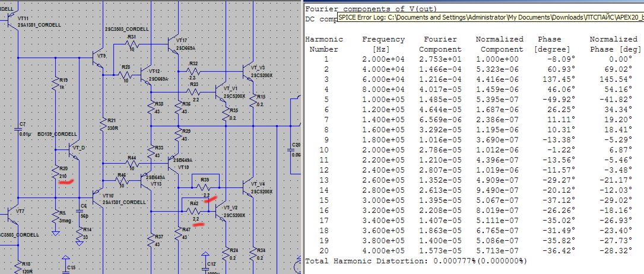
Task: Click resistor R38 symbol
Action: (x=153, y=107)
